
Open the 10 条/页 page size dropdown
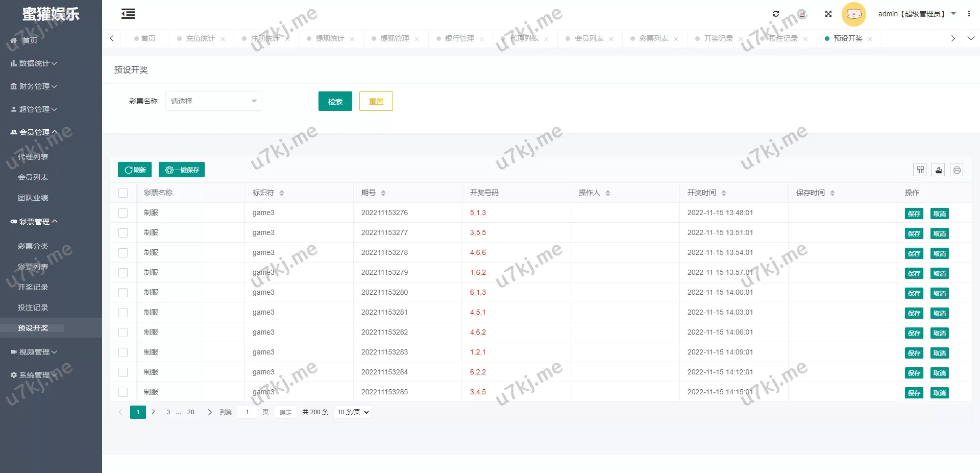click(353, 412)
